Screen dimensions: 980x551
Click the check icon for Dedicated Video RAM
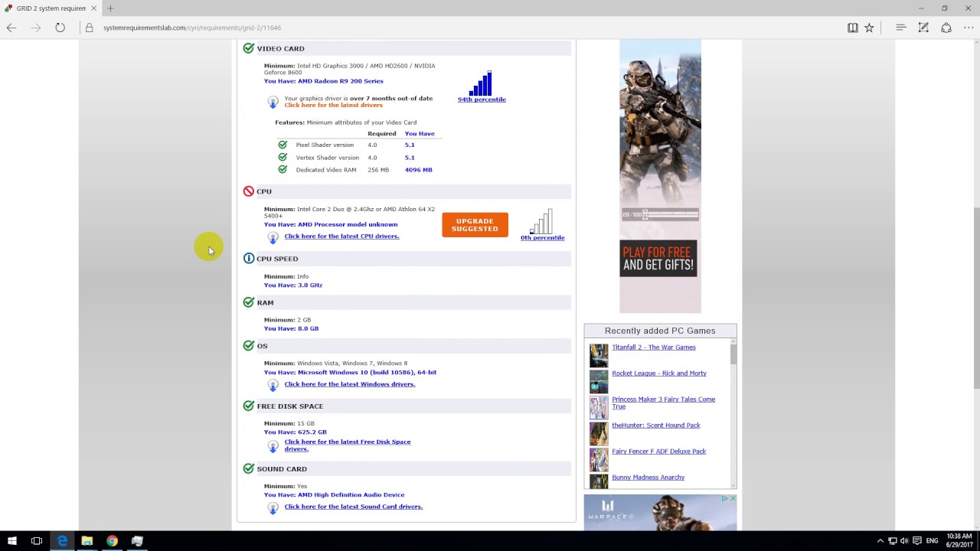(283, 169)
